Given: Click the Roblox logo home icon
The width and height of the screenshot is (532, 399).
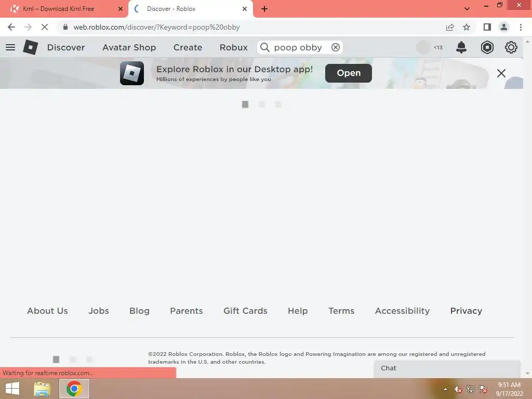Looking at the screenshot, I should 31,47.
